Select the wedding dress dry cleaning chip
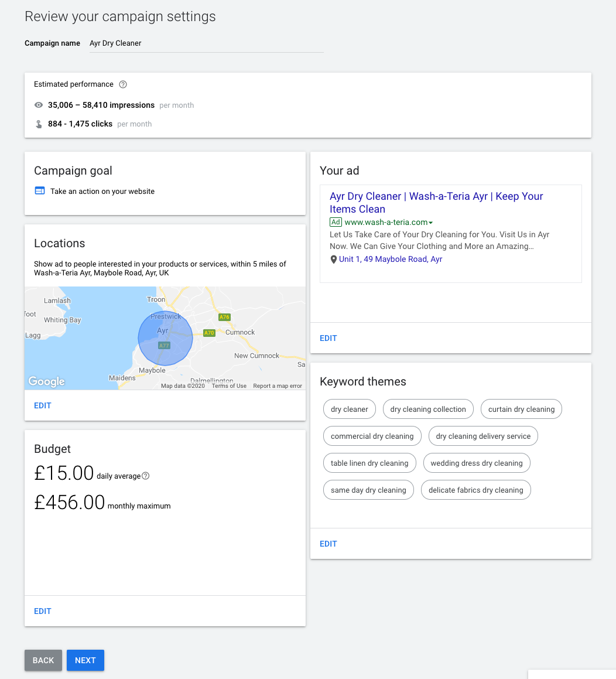The width and height of the screenshot is (616, 679). 477,463
